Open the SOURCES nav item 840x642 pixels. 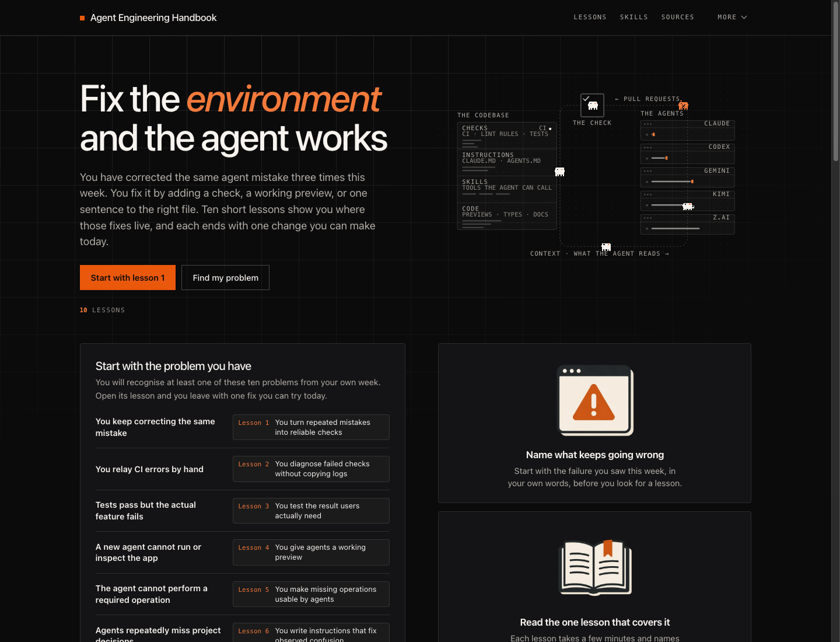click(x=677, y=18)
